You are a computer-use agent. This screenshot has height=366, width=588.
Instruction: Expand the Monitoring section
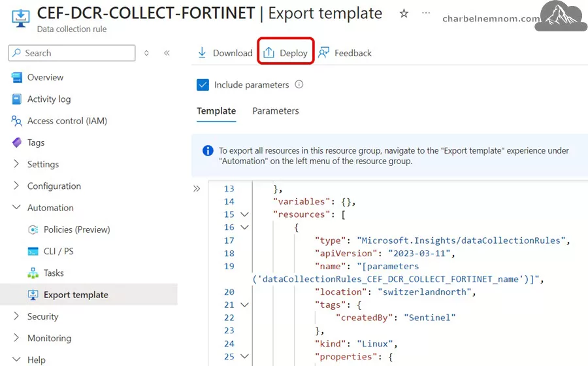16,338
